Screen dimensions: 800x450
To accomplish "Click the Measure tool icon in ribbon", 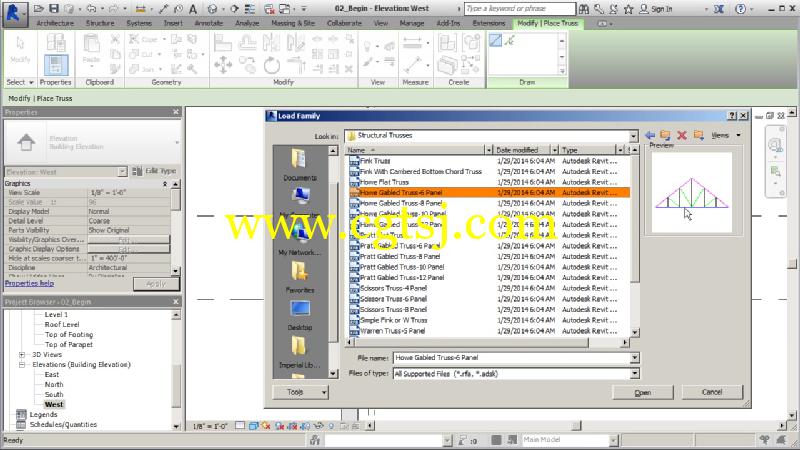I will 412,65.
